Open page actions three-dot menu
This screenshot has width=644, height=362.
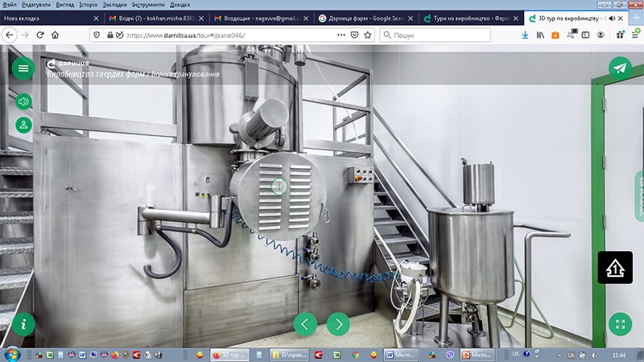pos(341,35)
